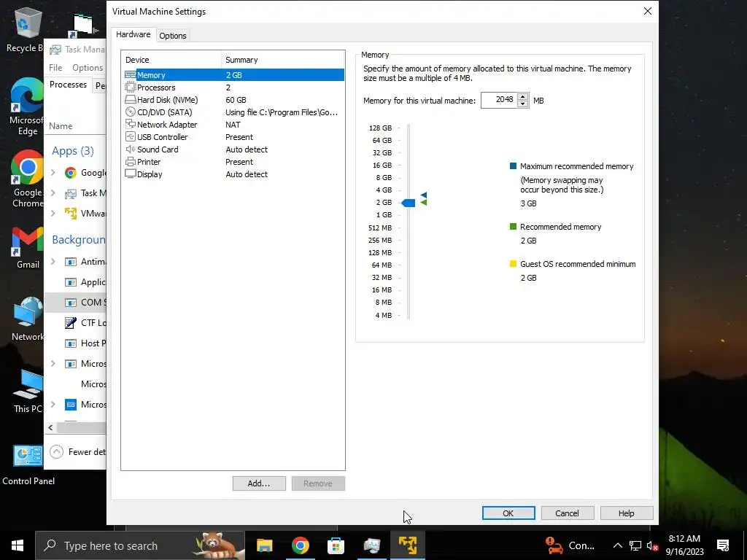This screenshot has width=747, height=560.
Task: Click the memory slider thumb at 2 GB
Action: 409,203
